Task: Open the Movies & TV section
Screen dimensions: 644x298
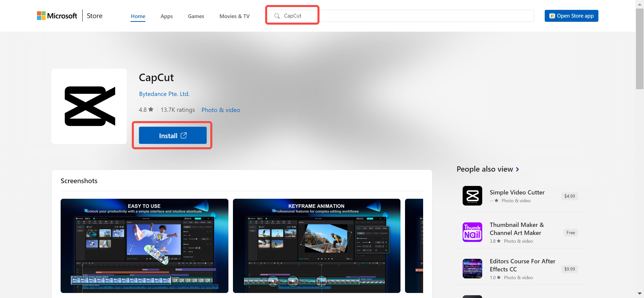Action: pos(234,16)
